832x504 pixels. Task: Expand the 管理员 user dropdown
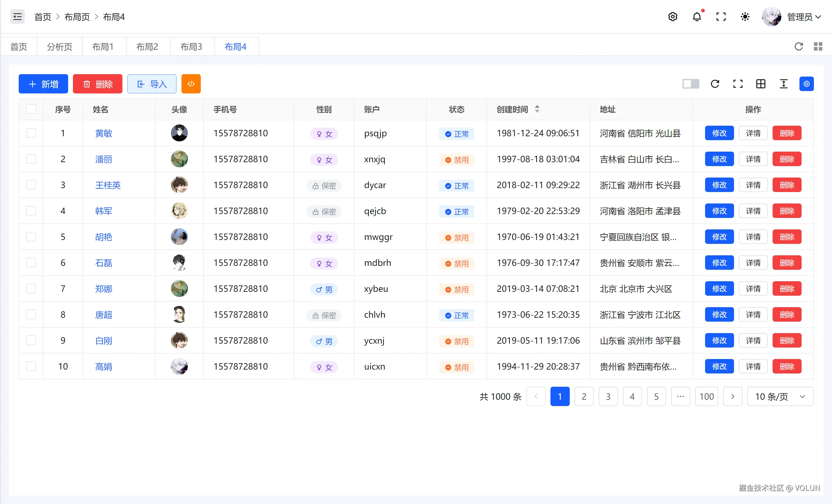[804, 17]
